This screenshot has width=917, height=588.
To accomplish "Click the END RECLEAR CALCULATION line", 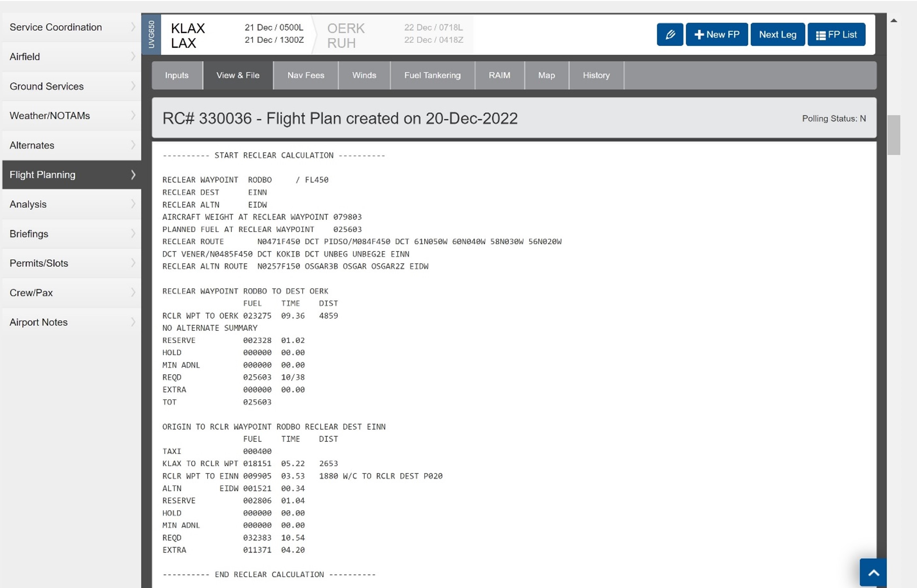I will tap(269, 575).
